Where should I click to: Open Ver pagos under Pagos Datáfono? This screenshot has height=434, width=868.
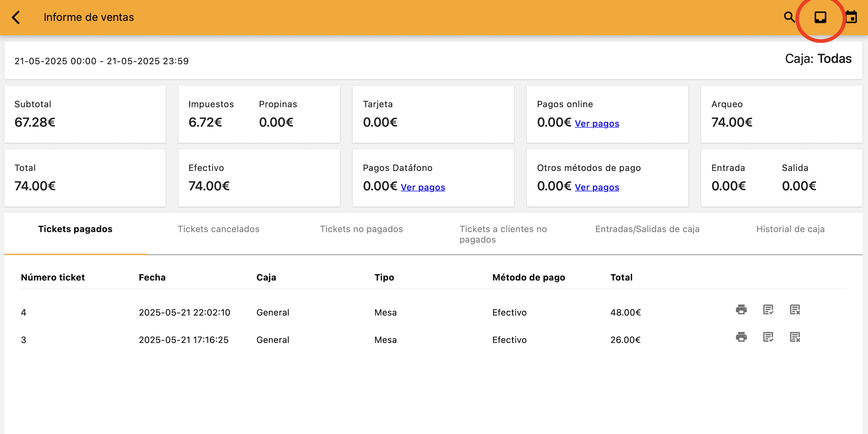(423, 187)
